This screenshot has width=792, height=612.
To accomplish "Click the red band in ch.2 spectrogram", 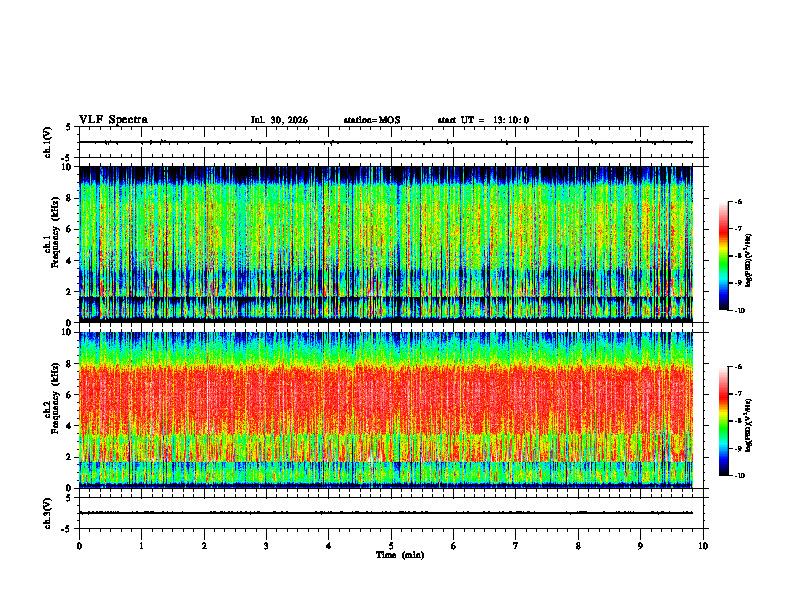I will tap(386, 399).
